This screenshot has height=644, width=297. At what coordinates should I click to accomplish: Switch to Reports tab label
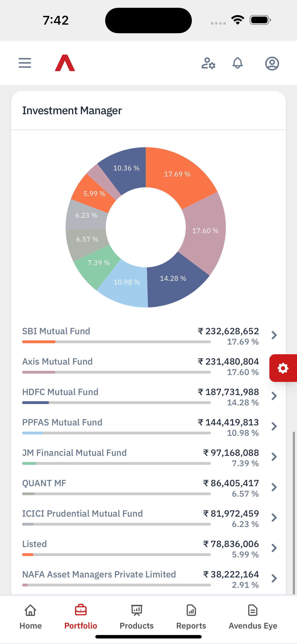click(191, 626)
